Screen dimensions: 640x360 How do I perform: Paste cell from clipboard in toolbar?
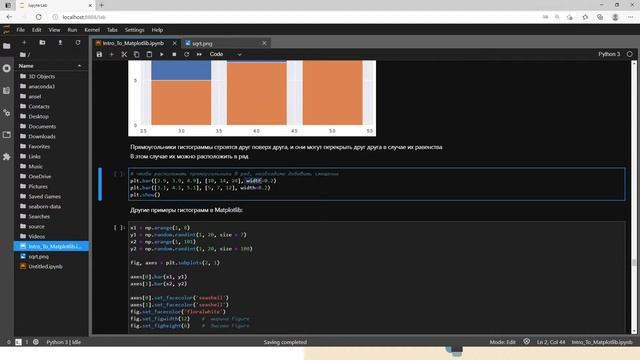point(149,54)
